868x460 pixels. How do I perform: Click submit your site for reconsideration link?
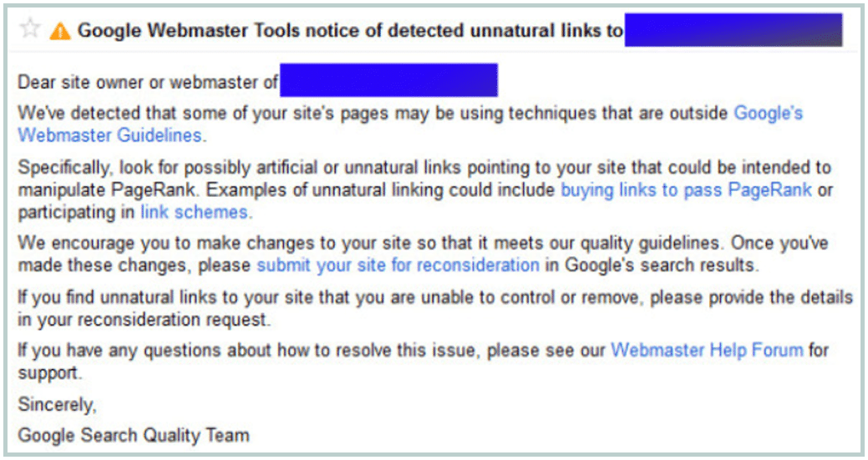398,265
